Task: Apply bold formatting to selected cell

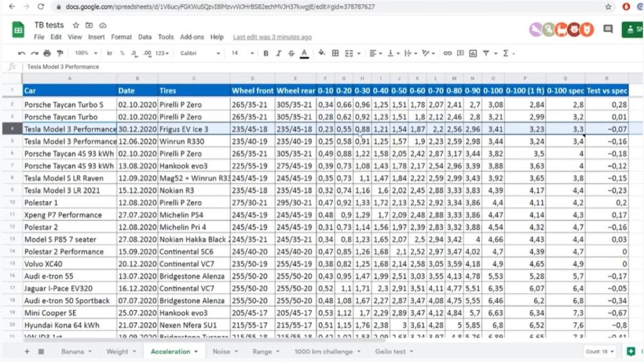Action: click(266, 53)
